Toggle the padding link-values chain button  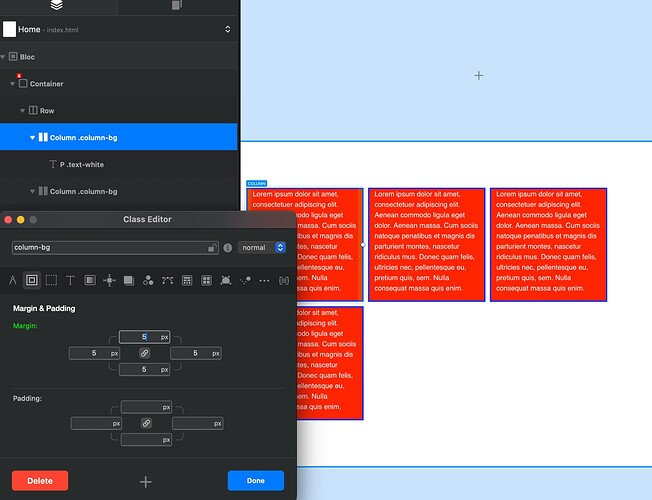[145, 424]
